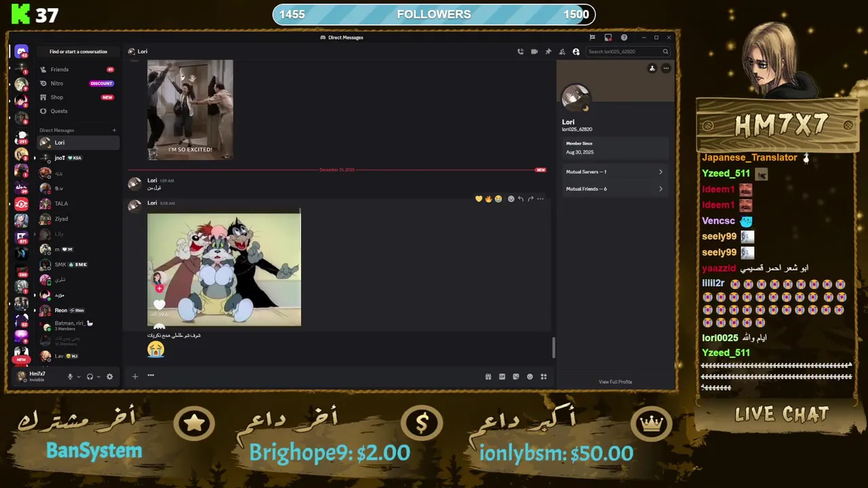Click the chat scrollbar
Image resolution: width=868 pixels, height=488 pixels.
(x=553, y=348)
